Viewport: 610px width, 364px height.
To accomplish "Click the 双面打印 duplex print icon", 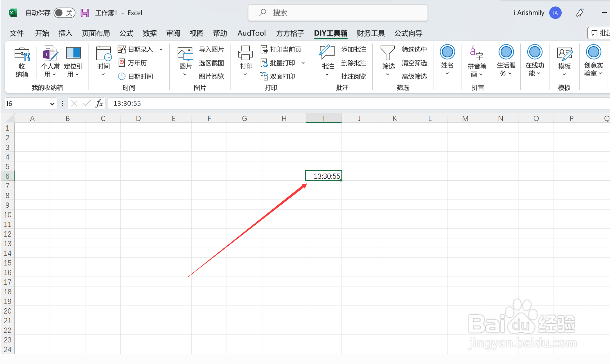I will 263,76.
